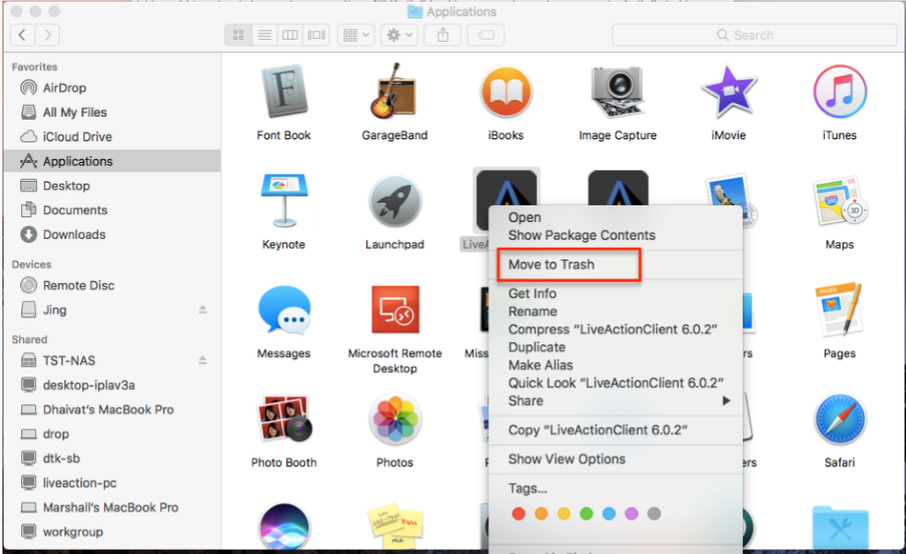
Task: Eject the TST-NAS share
Action: point(203,360)
